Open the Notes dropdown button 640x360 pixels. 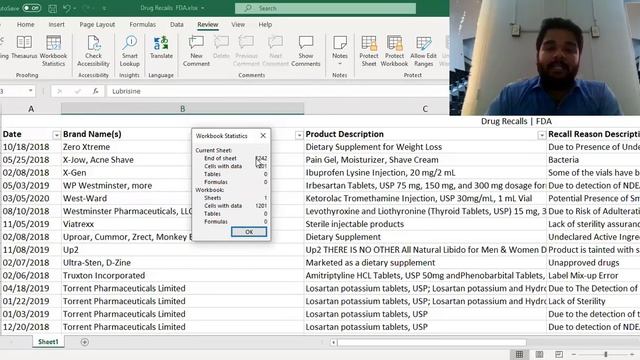point(340,51)
